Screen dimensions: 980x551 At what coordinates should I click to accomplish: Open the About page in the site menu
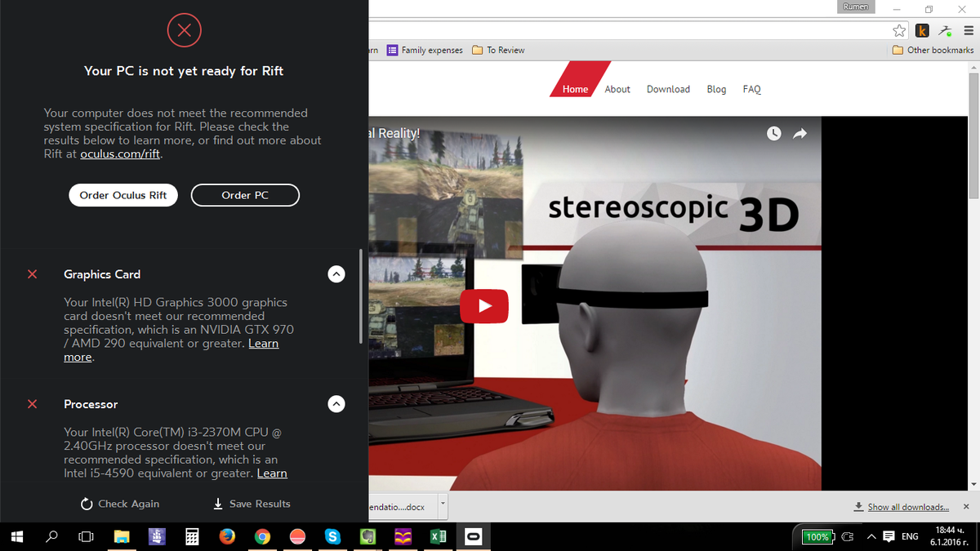point(617,89)
